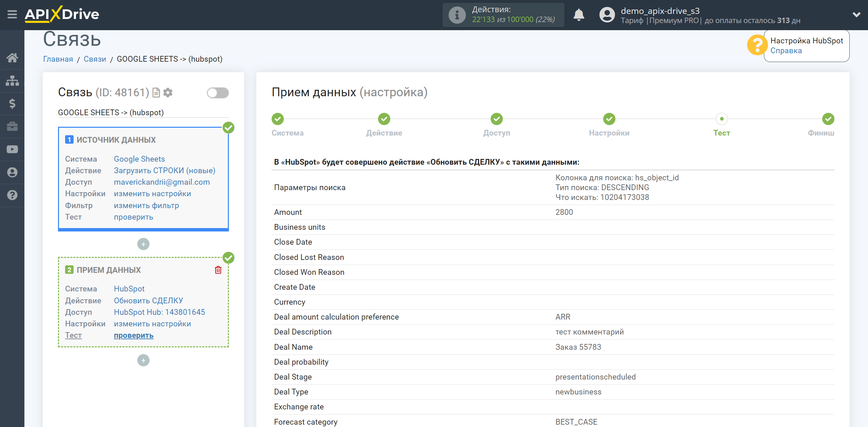Click изменить фильтр link
The height and width of the screenshot is (427, 868).
click(146, 205)
